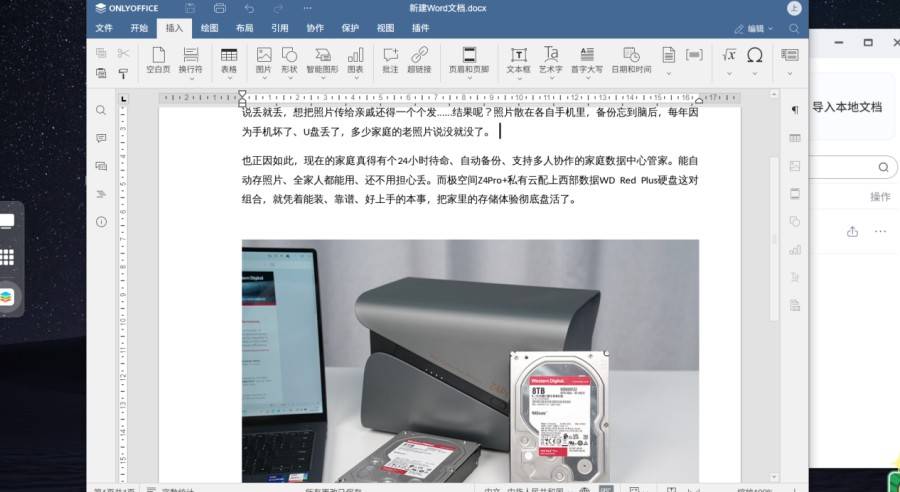Open the comments panel in left sidebar
Viewport: 900px width, 492px height.
pyautogui.click(x=101, y=138)
